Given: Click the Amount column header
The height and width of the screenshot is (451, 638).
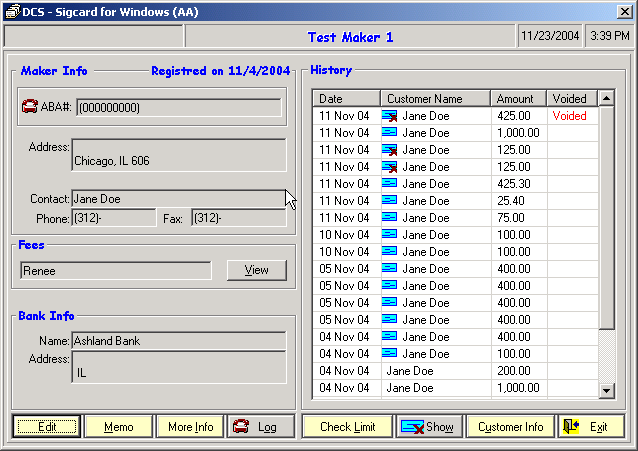Looking at the screenshot, I should coord(518,99).
